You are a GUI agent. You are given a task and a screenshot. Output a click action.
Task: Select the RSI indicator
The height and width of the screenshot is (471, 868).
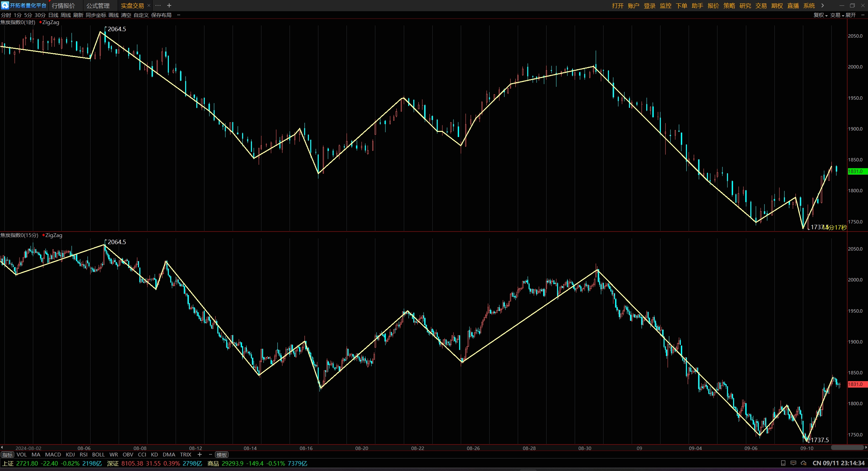tap(83, 454)
